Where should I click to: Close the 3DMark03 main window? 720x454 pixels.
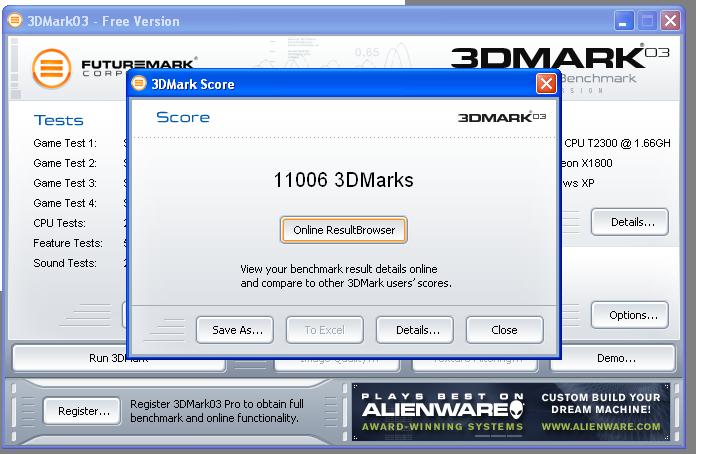click(x=670, y=21)
